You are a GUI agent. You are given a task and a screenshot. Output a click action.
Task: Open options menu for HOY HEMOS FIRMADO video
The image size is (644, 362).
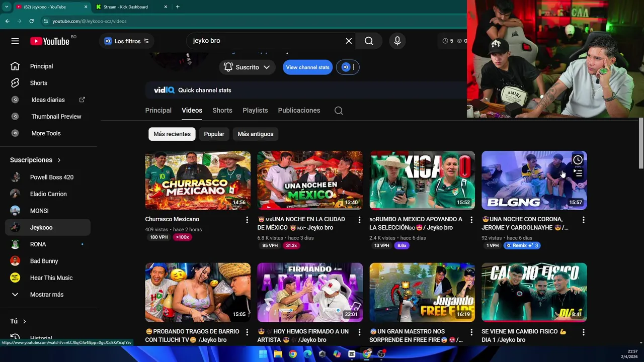(359, 332)
